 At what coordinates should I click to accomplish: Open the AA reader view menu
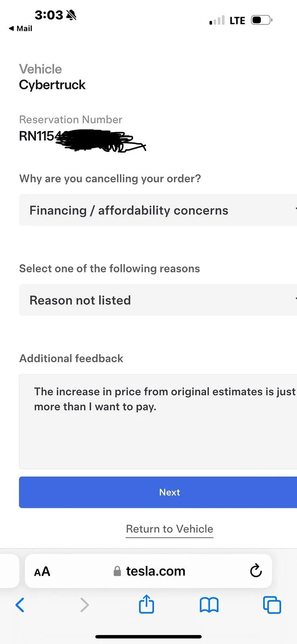click(42, 572)
